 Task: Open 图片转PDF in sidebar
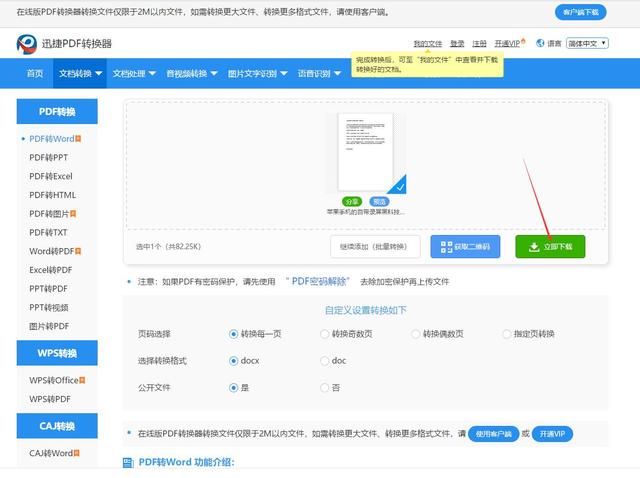[49, 327]
